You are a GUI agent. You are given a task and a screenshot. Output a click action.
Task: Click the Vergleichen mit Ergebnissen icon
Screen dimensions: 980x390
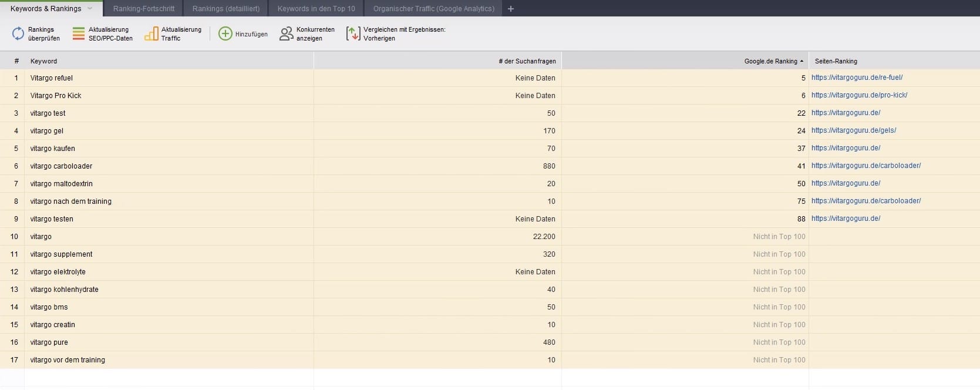(x=353, y=34)
